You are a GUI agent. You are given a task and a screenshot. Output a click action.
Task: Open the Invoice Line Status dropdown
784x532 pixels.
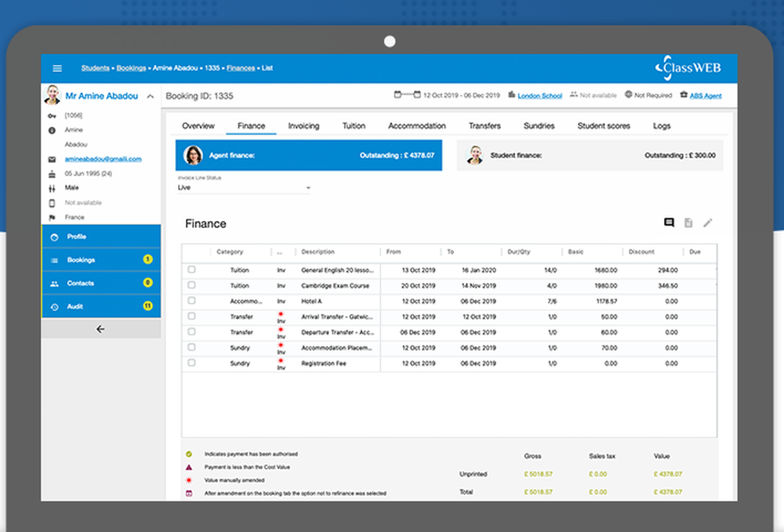click(x=244, y=188)
